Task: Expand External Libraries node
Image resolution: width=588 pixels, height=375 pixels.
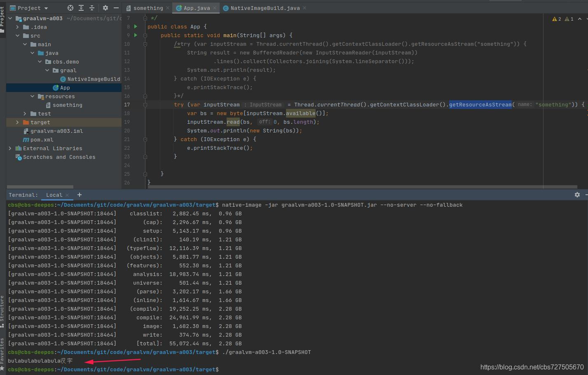Action: [x=10, y=148]
